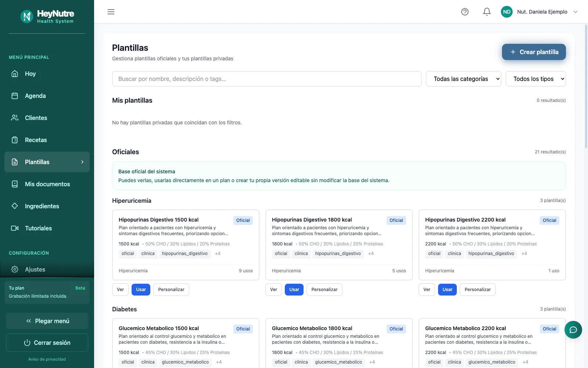Click the video camera icon next to Tutoriales

click(15, 228)
